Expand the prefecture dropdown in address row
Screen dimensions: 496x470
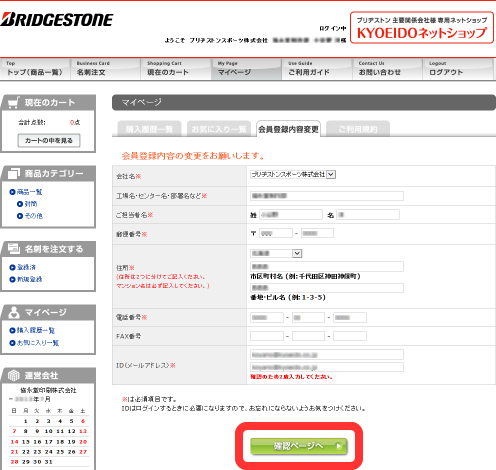point(276,253)
